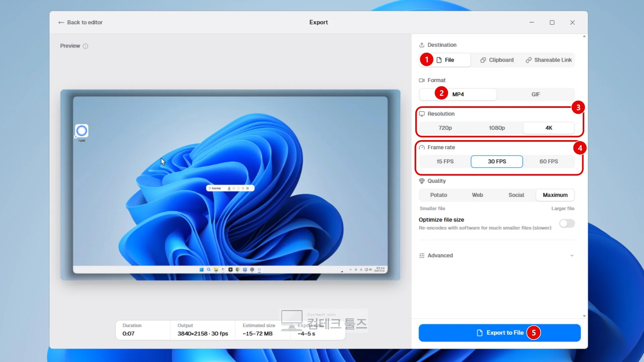
Task: Click the Destination section icon
Action: coord(422,45)
